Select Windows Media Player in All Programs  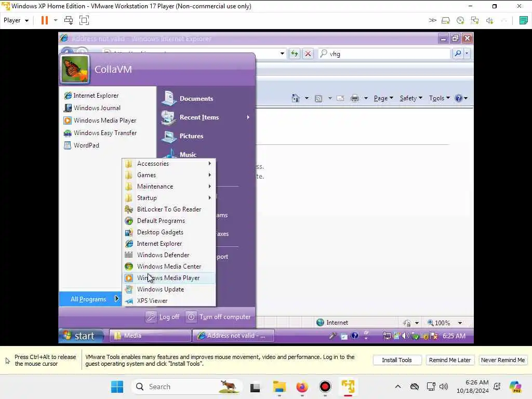coord(169,278)
